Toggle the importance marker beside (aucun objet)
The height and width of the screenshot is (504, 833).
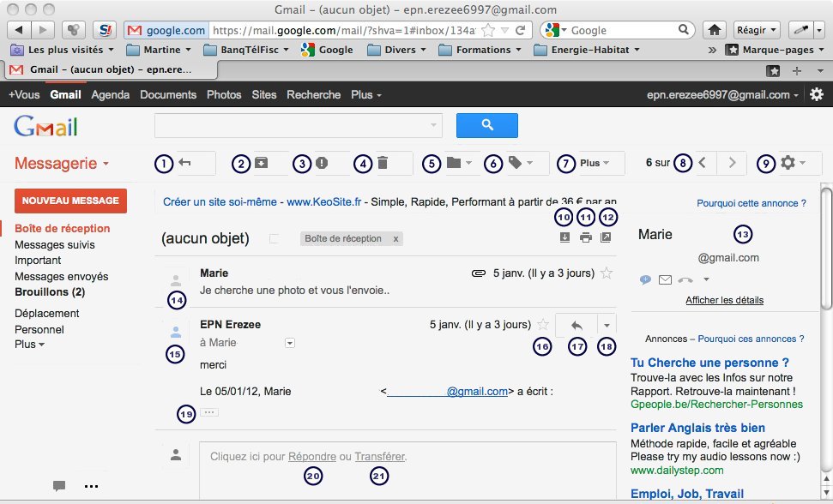pyautogui.click(x=274, y=239)
